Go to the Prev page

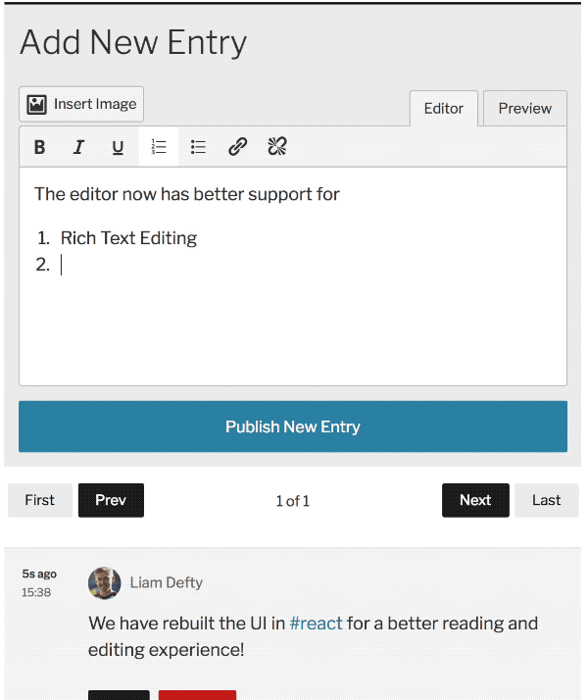click(x=111, y=500)
